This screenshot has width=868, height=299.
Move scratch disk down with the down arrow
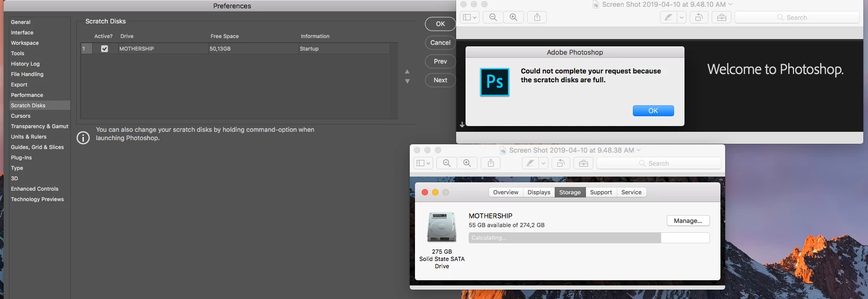[x=407, y=81]
